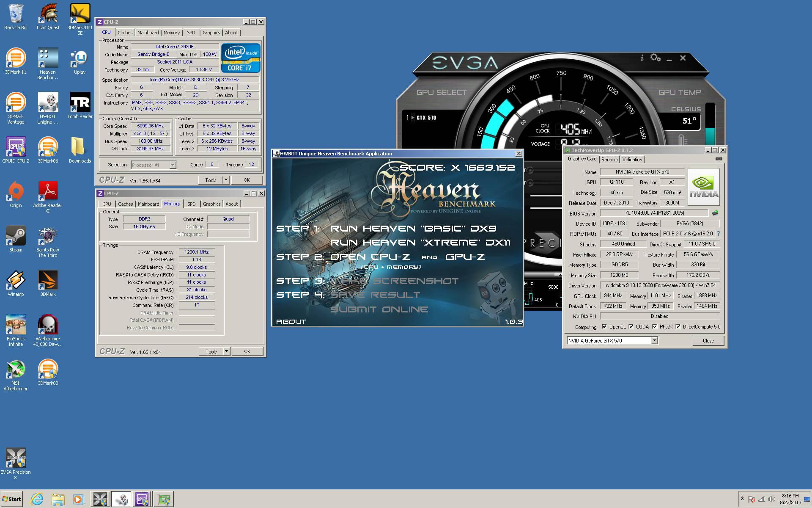Viewport: 812px width, 508px height.
Task: Launch the Steam desktop shortcut
Action: [x=16, y=239]
